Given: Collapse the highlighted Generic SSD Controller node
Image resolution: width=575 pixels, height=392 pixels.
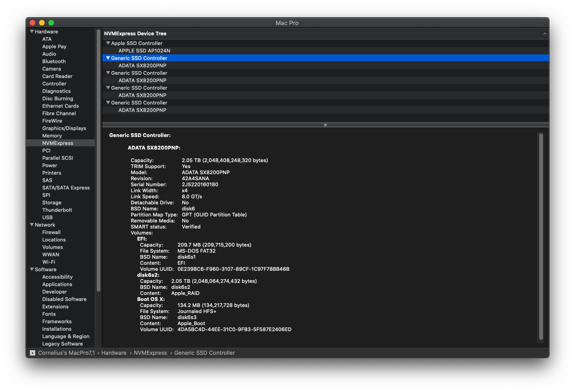Looking at the screenshot, I should click(x=108, y=58).
